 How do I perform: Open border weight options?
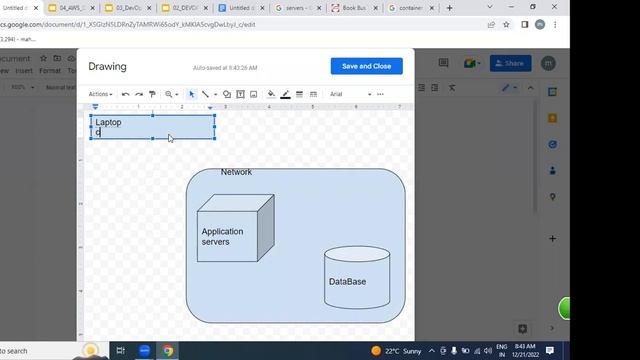299,94
